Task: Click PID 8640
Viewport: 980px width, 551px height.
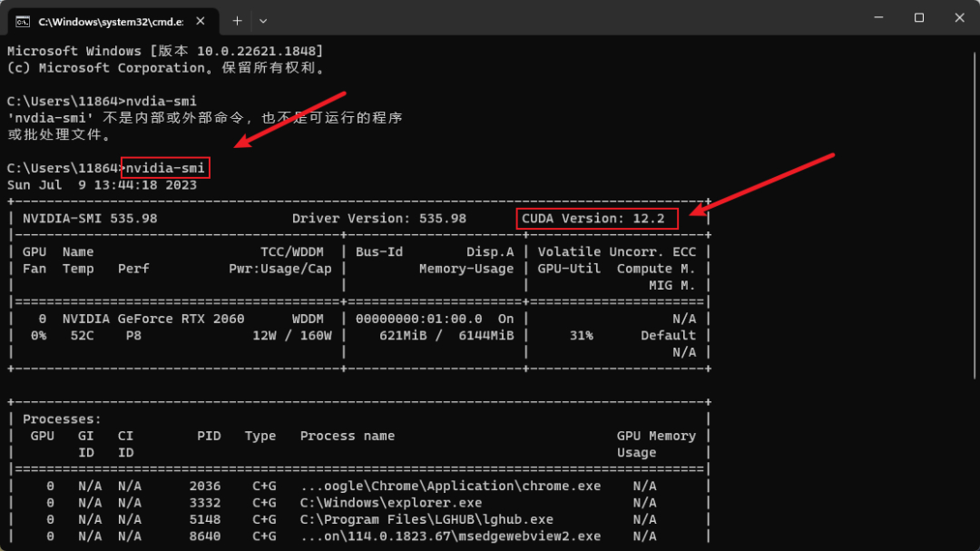Action: tap(205, 536)
